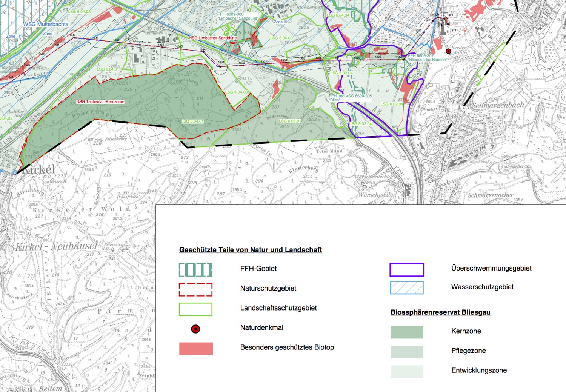Pick the pale Entwicklungszone swatch
This screenshot has width=566, height=392.
pos(407,371)
